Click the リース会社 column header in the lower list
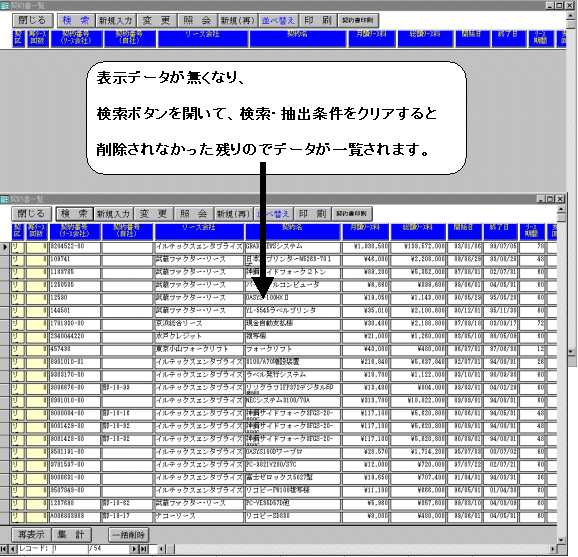This screenshot has height=557, width=578. (199, 231)
